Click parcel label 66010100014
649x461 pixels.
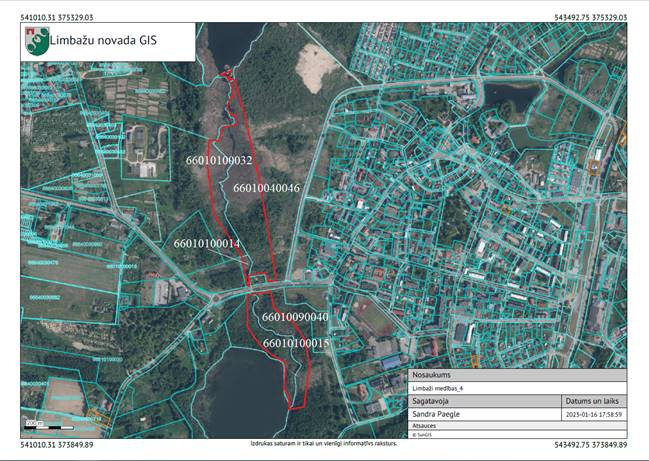(x=207, y=243)
